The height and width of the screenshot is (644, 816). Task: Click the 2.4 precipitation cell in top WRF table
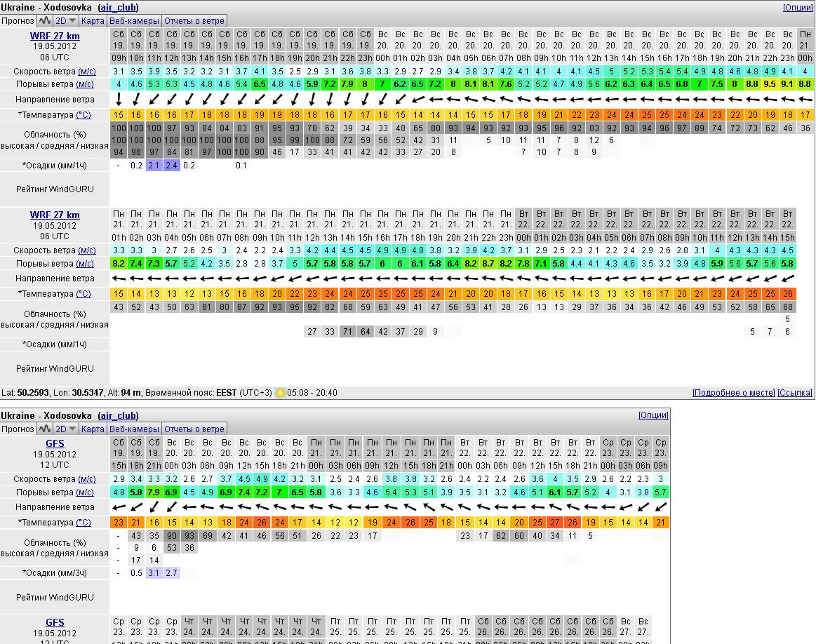[171, 166]
